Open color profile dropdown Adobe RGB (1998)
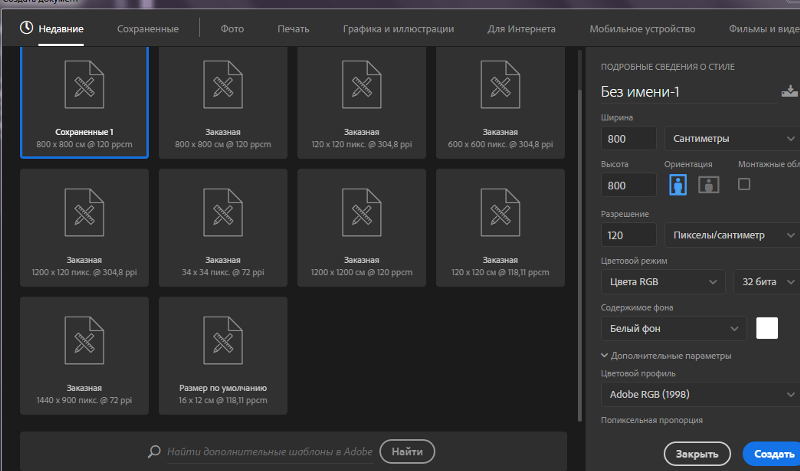This screenshot has height=471, width=800. coord(701,394)
